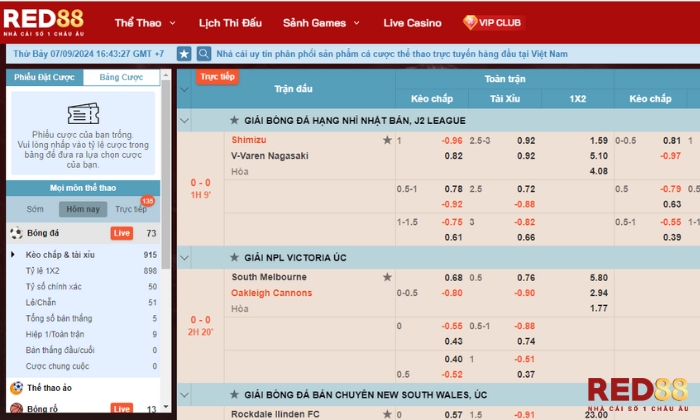700x420 pixels.
Task: Favorite the J2 League with its star
Action: [x=234, y=120]
